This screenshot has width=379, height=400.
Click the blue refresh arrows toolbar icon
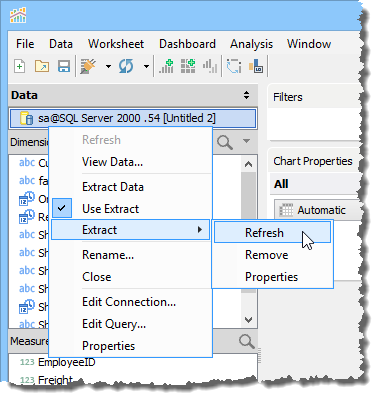coord(126,66)
